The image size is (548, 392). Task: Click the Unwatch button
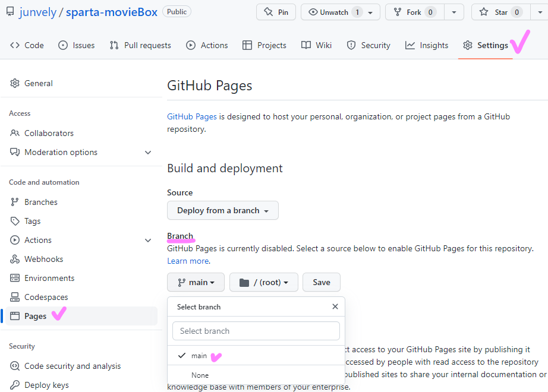pos(329,12)
